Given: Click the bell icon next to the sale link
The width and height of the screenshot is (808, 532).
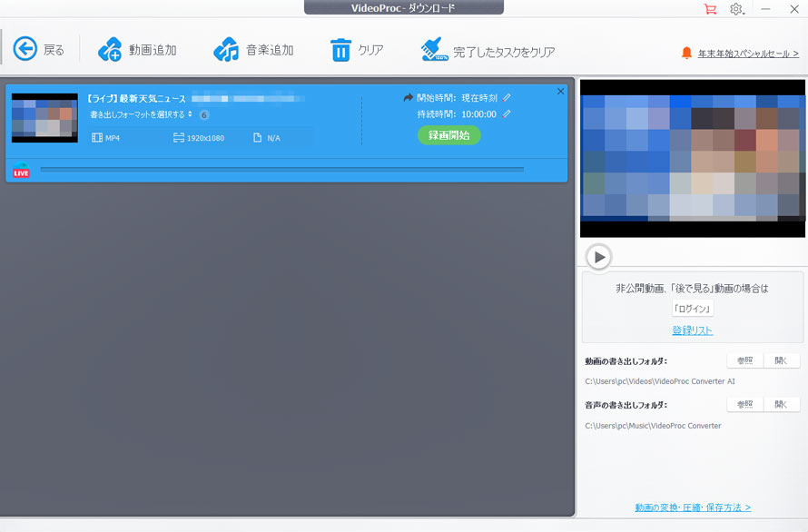Looking at the screenshot, I should 687,51.
